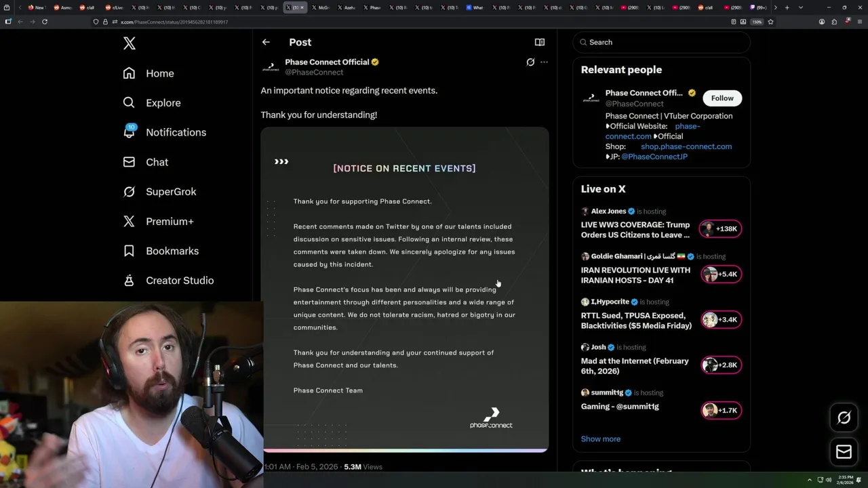Switch to the Asmo Reddit tab
The image size is (868, 488).
click(x=62, y=7)
